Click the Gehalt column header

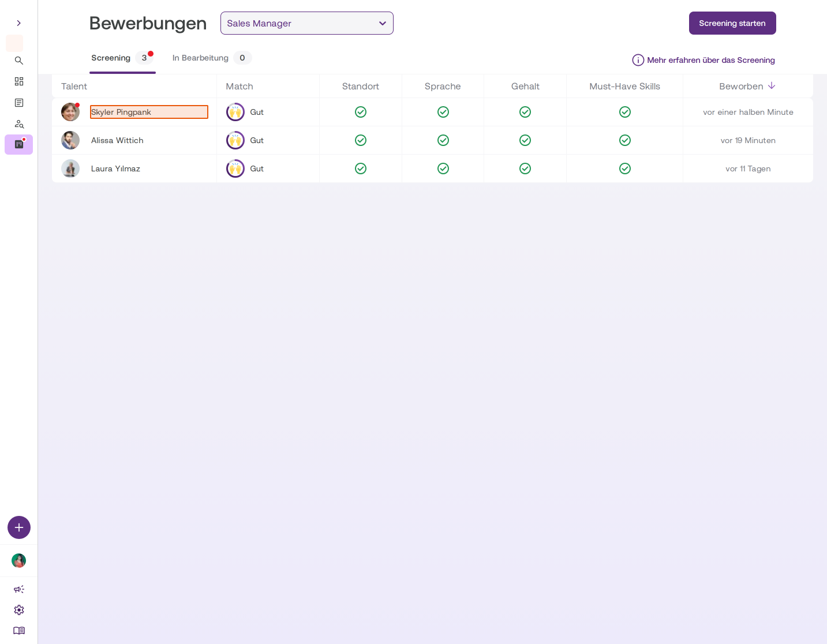point(525,86)
